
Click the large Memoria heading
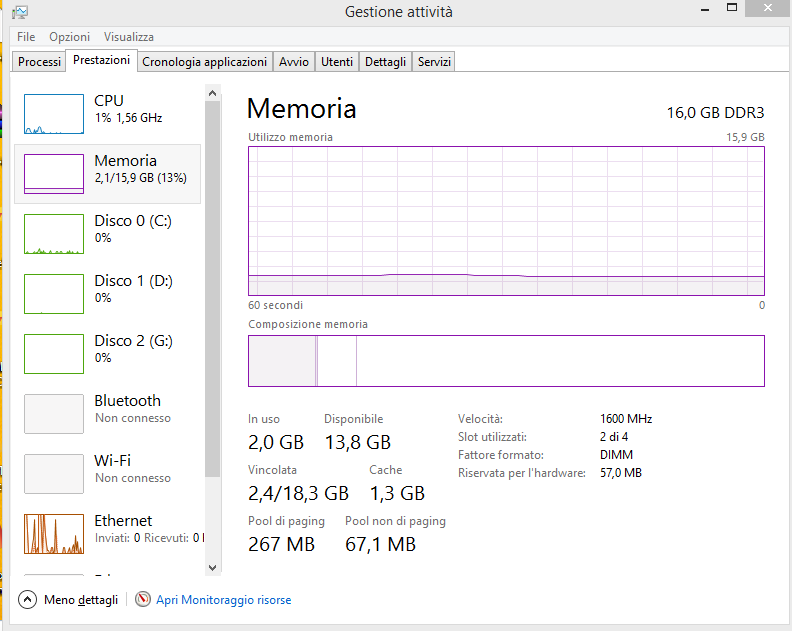pyautogui.click(x=302, y=109)
